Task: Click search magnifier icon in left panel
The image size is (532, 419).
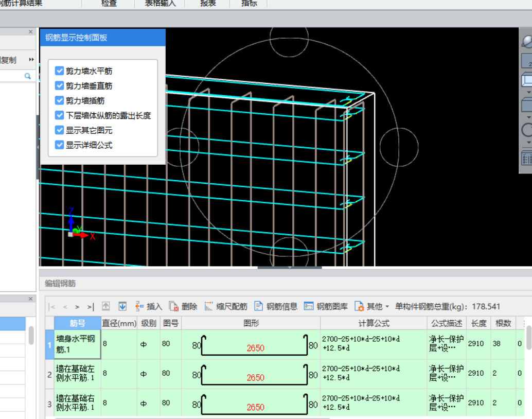Action: (27, 76)
